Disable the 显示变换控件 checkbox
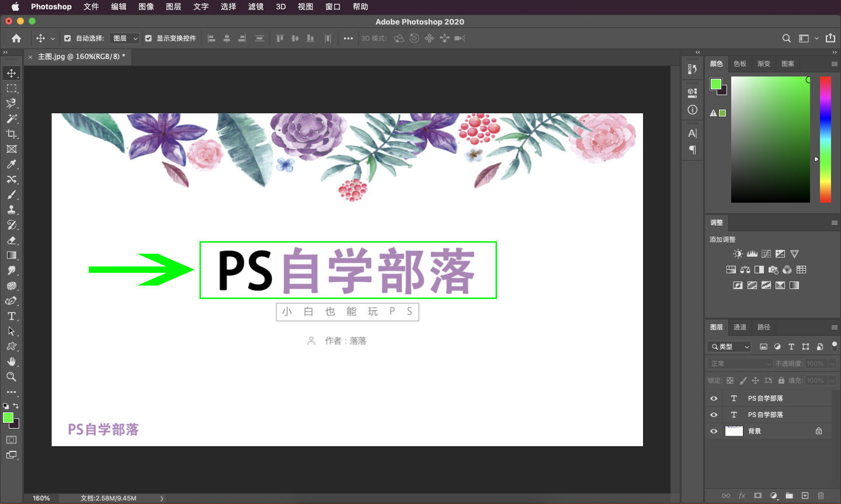The height and width of the screenshot is (504, 841). [149, 38]
